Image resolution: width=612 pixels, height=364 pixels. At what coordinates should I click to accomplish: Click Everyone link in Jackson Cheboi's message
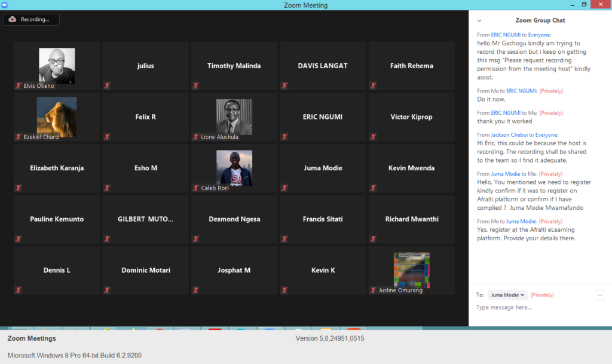(x=546, y=134)
